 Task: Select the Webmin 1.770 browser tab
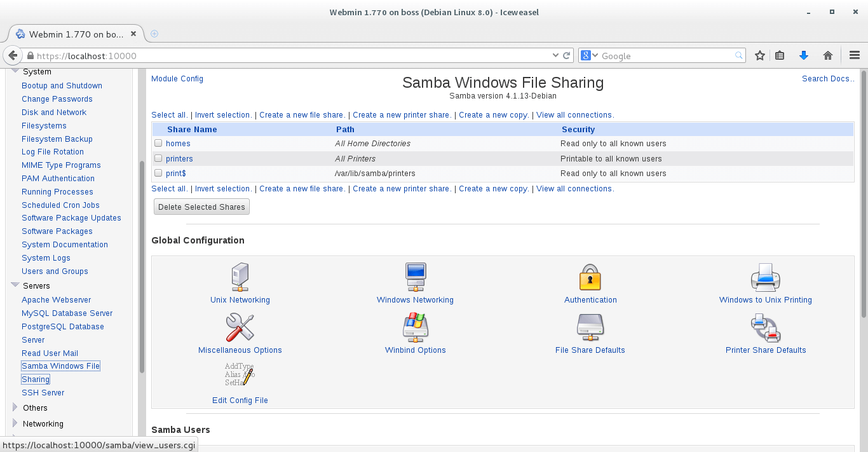coord(75,34)
